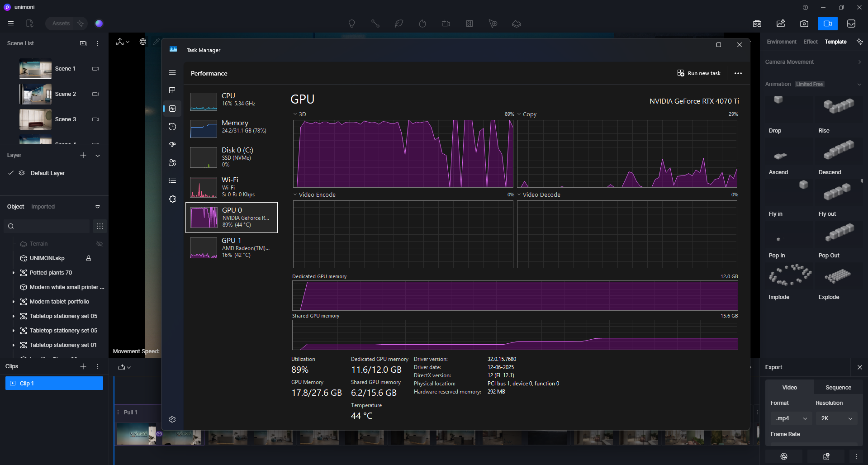Open Task Manager more options ellipsis
868x465 pixels.
(x=738, y=73)
